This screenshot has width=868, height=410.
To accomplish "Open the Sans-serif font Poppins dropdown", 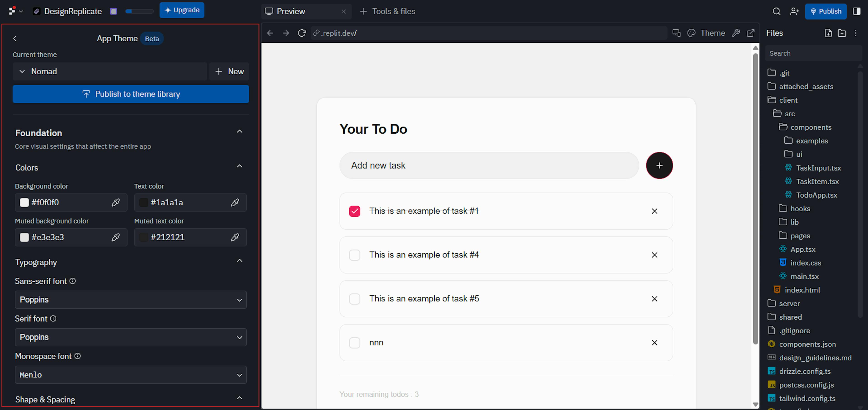I will tap(131, 300).
